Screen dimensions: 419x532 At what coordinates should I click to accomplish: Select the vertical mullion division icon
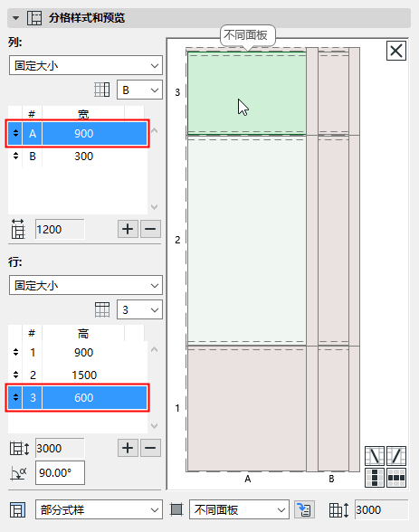pyautogui.click(x=375, y=478)
